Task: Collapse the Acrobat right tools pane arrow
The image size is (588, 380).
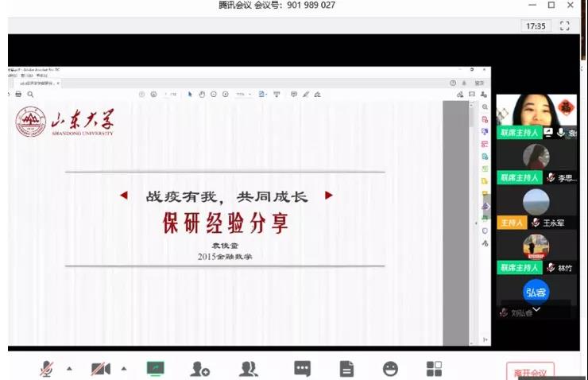Action: [477, 223]
